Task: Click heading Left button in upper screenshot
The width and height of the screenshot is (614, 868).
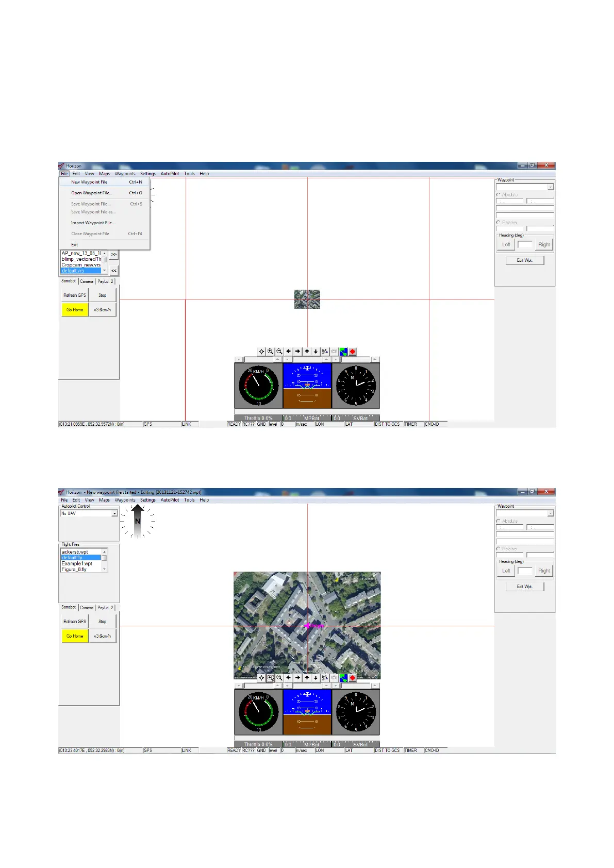Action: coord(506,245)
